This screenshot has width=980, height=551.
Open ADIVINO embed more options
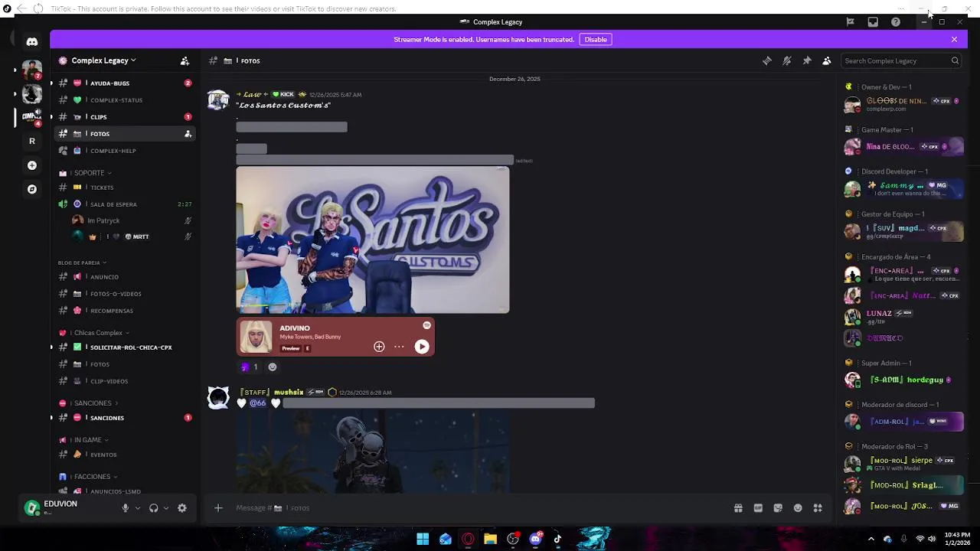tap(399, 347)
